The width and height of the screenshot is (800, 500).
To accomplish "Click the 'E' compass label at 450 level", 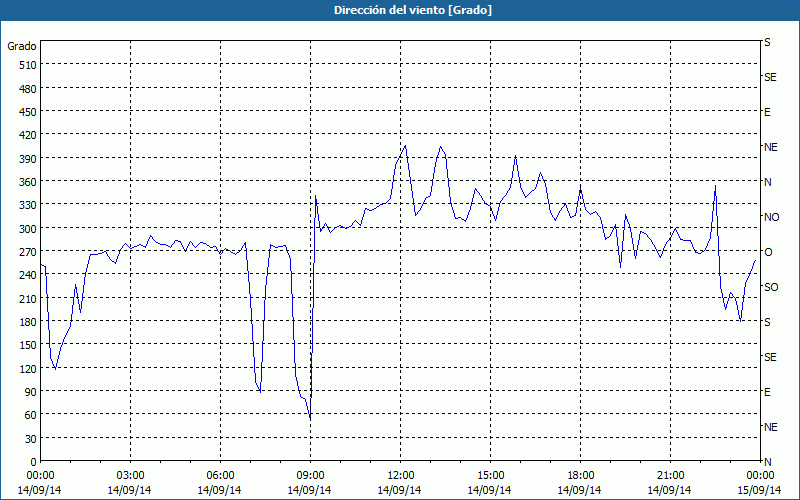I will (x=767, y=112).
